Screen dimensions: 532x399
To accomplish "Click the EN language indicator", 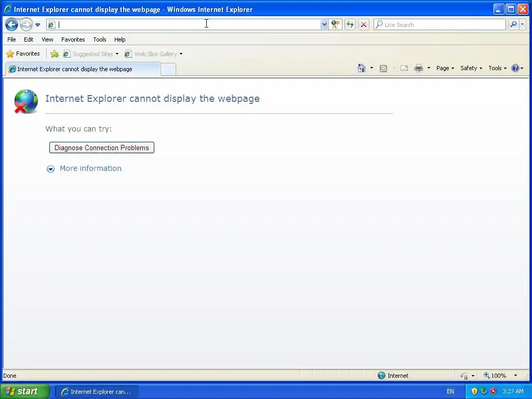I will (450, 392).
